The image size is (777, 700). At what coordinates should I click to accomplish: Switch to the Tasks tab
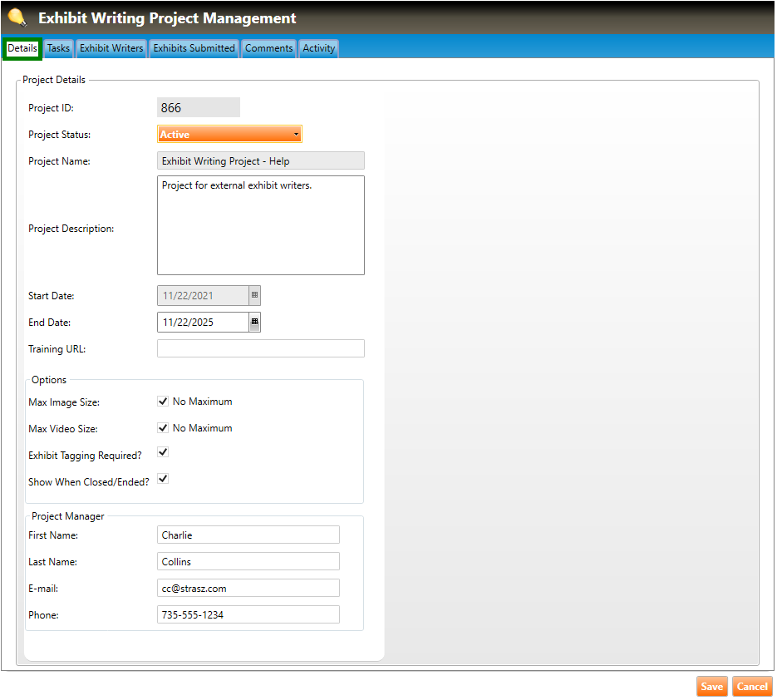(x=58, y=48)
